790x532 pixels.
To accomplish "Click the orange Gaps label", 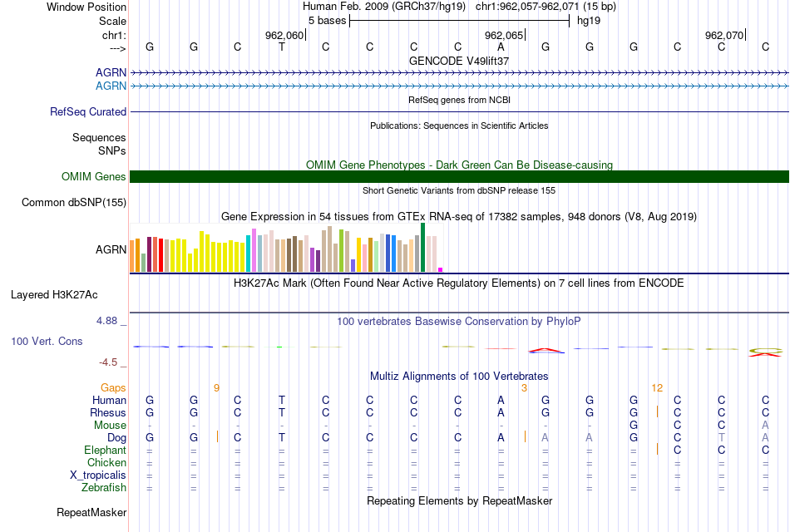I will pos(113,387).
